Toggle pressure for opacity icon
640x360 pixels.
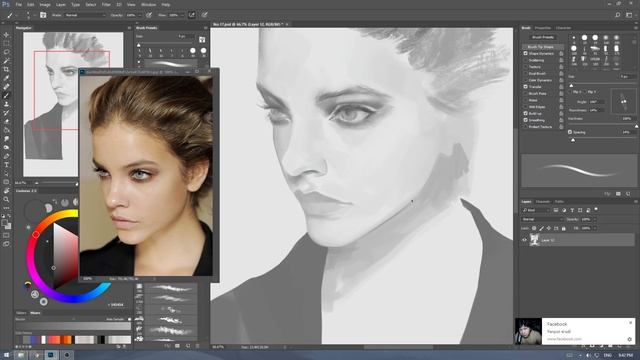point(149,15)
